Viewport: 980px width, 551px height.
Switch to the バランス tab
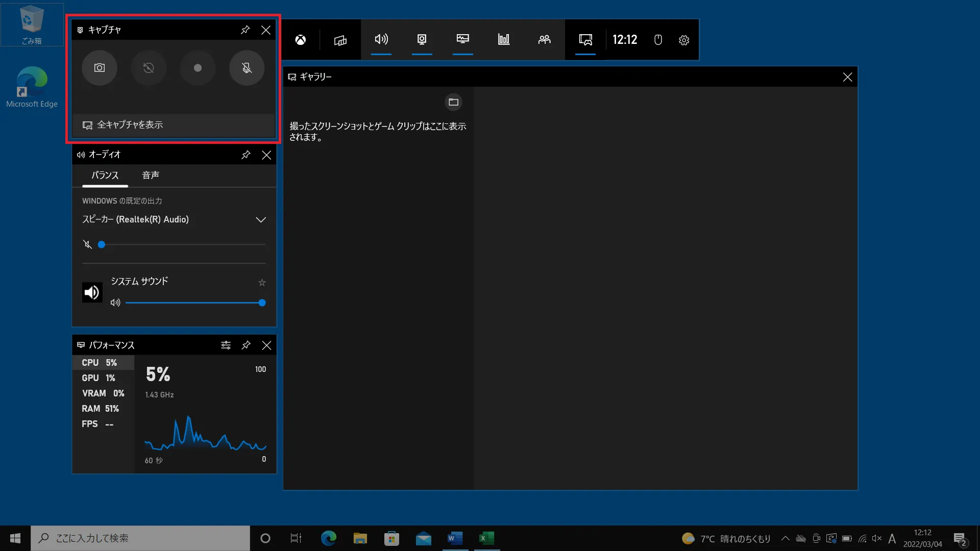click(x=105, y=176)
